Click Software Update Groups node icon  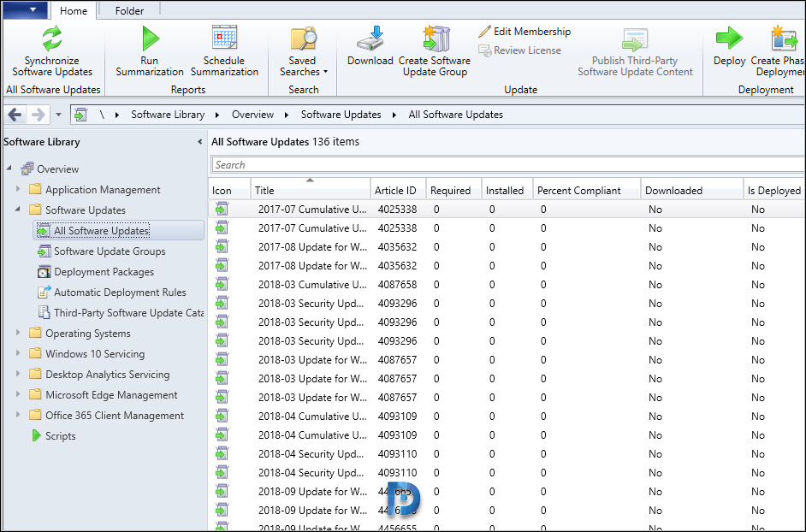(x=44, y=251)
